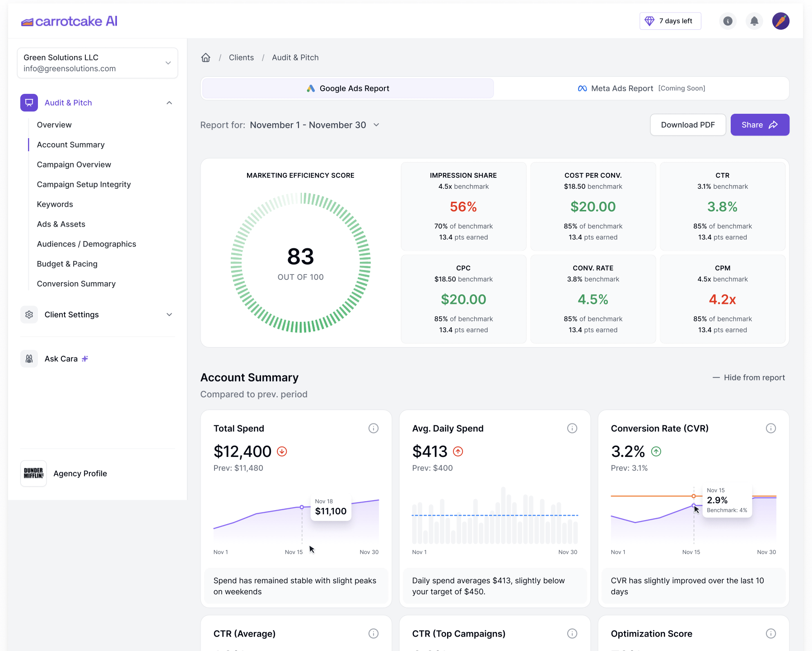The height and width of the screenshot is (651, 812).
Task: Click the home icon in breadcrumb
Action: (x=206, y=58)
